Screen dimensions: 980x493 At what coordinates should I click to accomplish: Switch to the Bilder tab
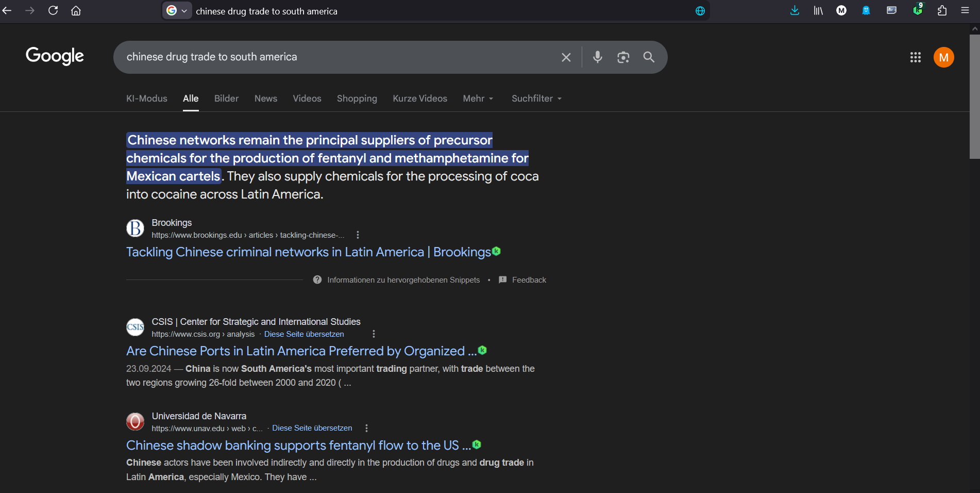226,98
